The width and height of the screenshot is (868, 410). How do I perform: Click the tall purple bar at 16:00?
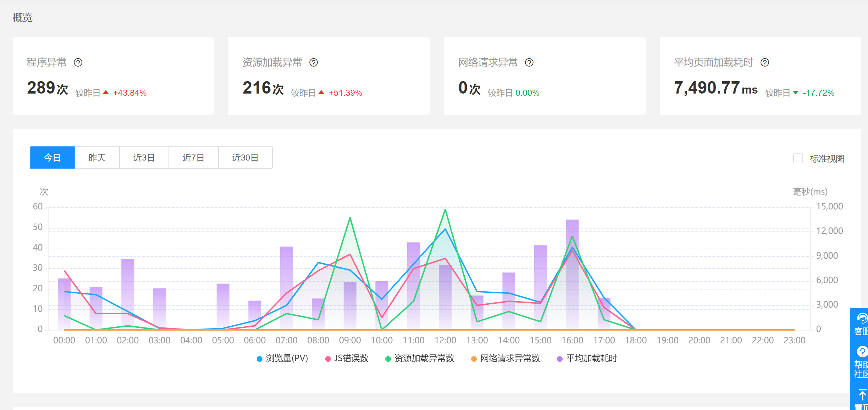(572, 227)
